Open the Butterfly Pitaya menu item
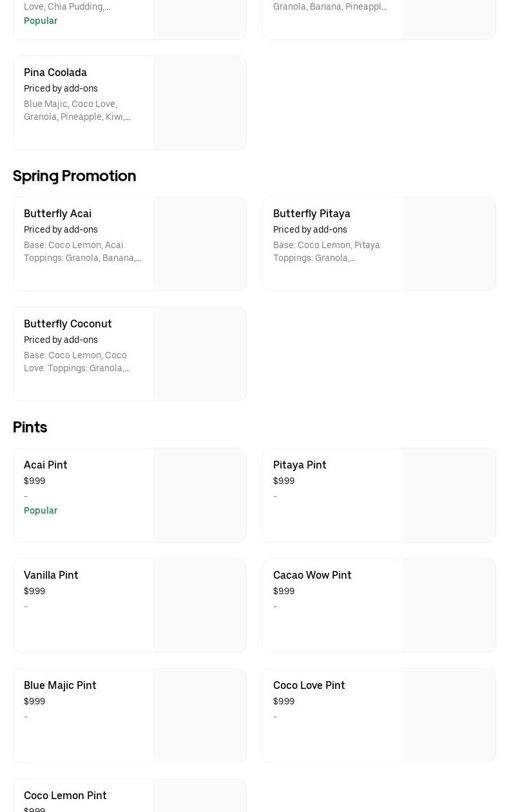518x812 pixels. pyautogui.click(x=311, y=213)
